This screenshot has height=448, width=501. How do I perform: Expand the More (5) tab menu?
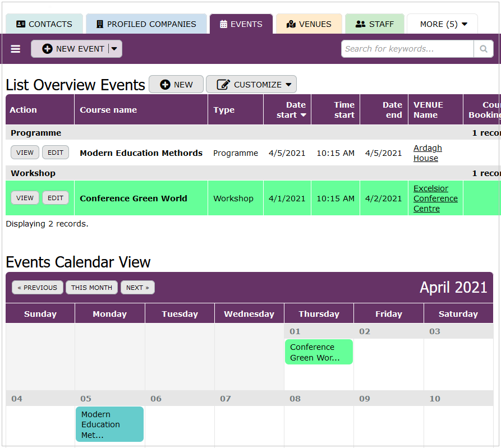click(443, 24)
